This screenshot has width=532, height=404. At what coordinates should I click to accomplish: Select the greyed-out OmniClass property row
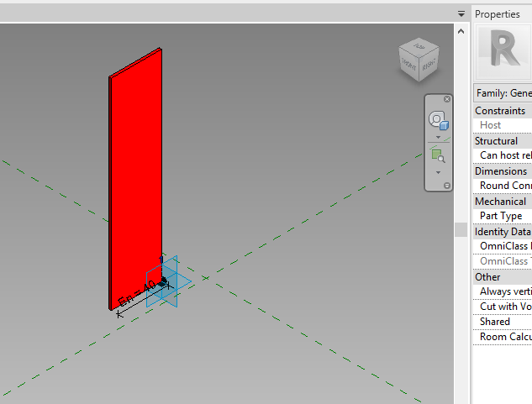coord(503,261)
